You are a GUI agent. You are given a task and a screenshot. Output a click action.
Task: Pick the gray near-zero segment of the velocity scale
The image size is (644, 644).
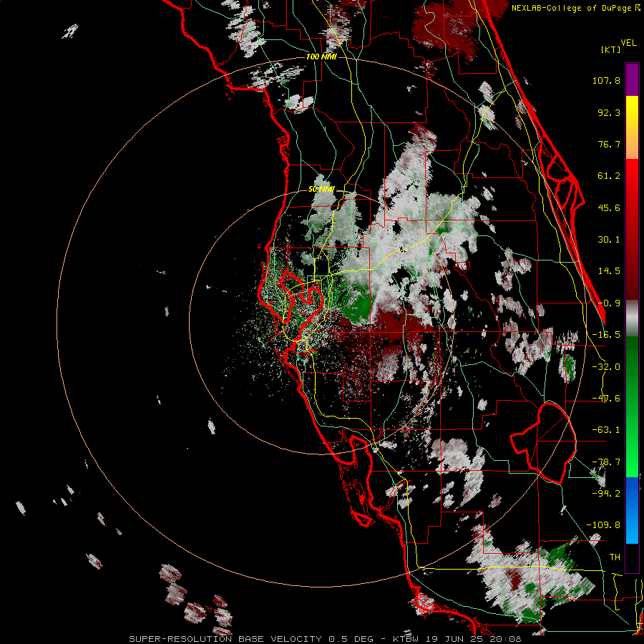632,318
